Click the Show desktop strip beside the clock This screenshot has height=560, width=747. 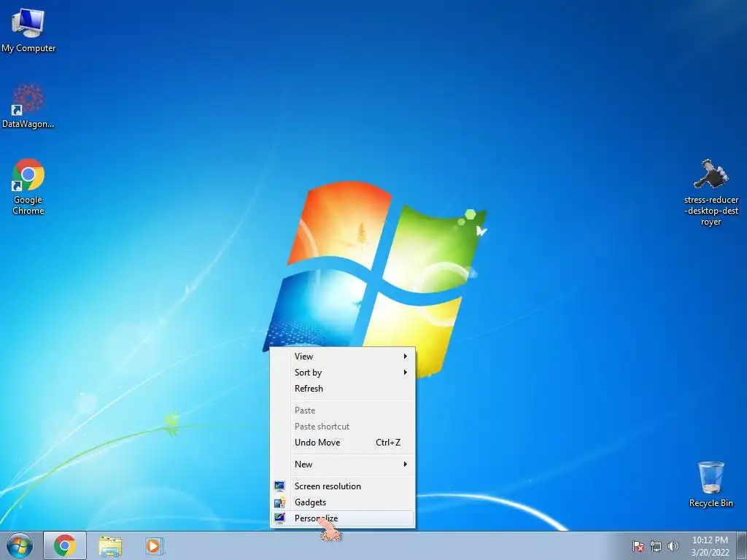(742, 545)
